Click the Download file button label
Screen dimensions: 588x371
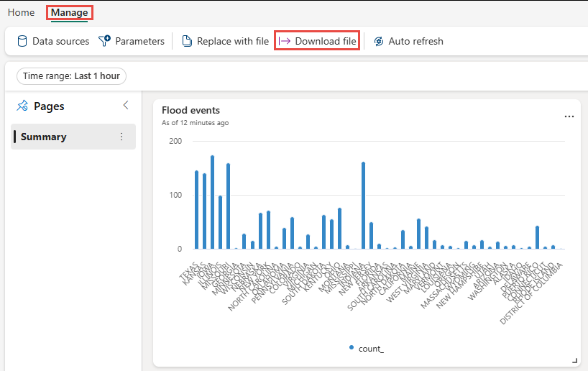click(326, 41)
